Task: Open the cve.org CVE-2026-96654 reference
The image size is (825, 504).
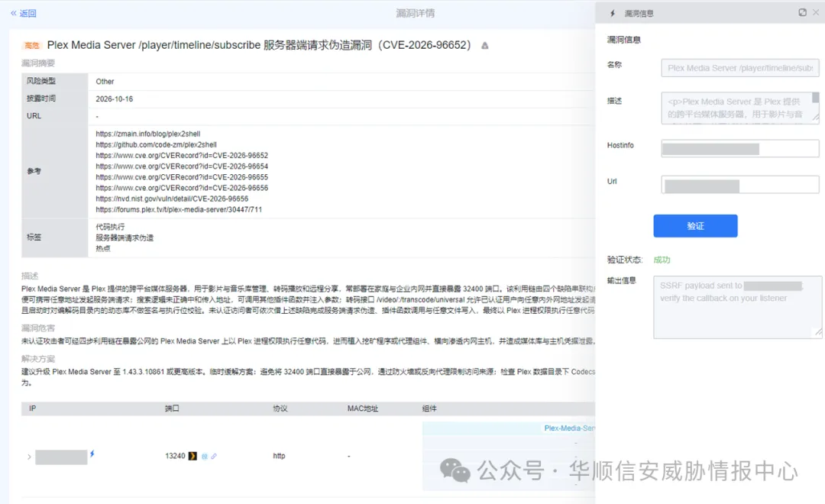Action: [182, 166]
